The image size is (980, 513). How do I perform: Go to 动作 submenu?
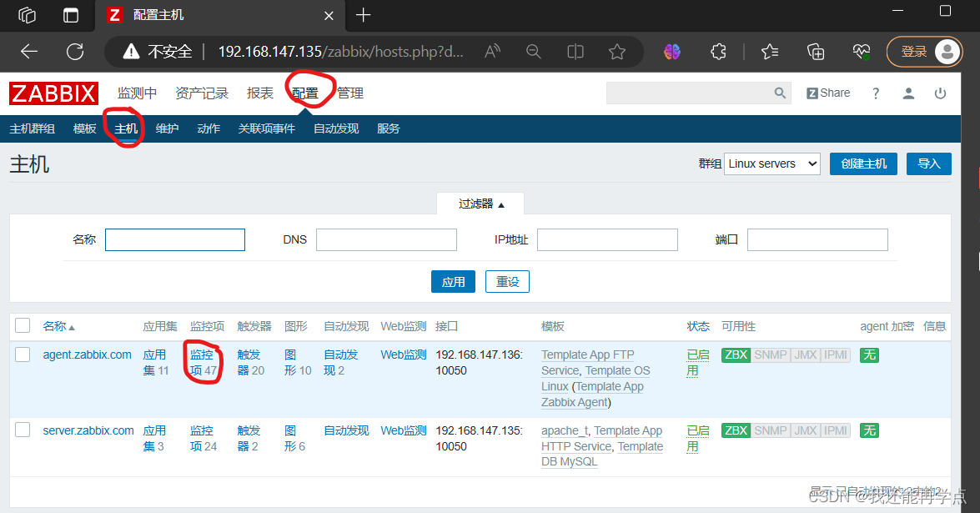pyautogui.click(x=209, y=128)
